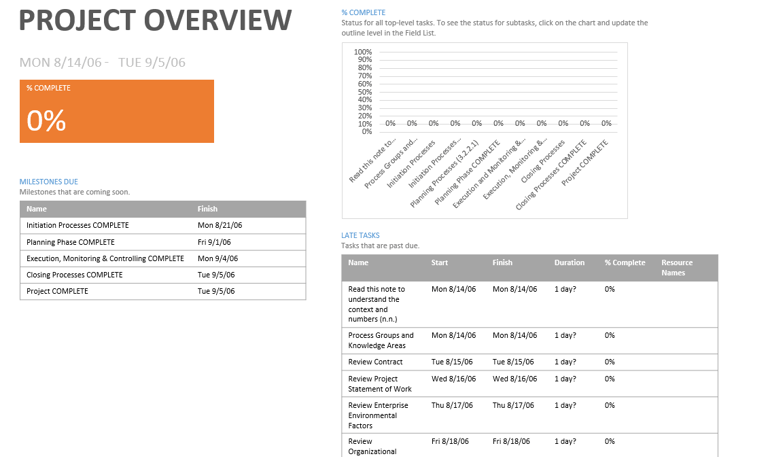Select the Initiation Processes COMPLETE milestone row
Image resolution: width=768 pixels, height=457 pixels.
tap(163, 225)
